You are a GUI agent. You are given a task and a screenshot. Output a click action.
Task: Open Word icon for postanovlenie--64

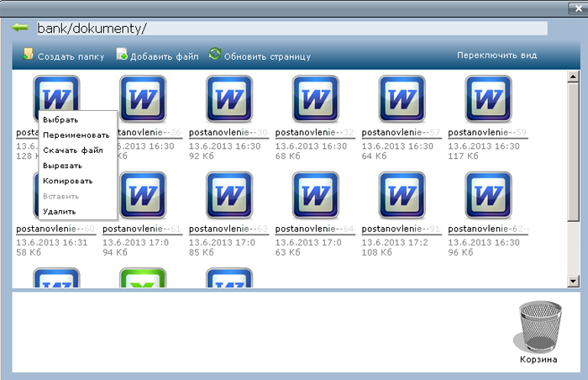(315, 195)
